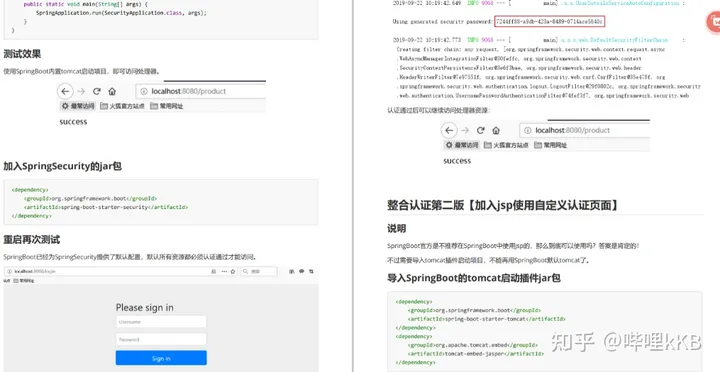Open 火狐官方站点 folder in 认证通过后 browser
Viewport: 720px width, 372px height.
click(x=506, y=145)
